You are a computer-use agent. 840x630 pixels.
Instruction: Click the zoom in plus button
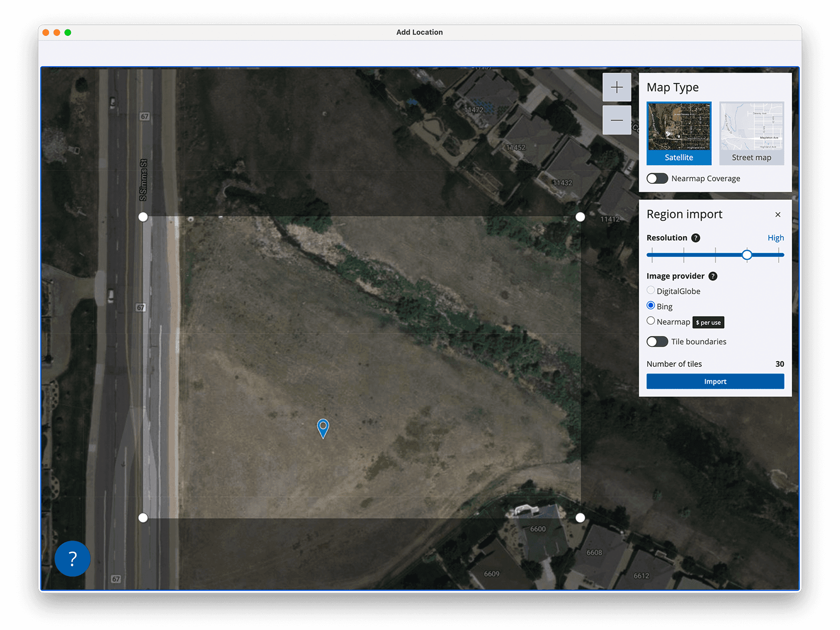coord(616,87)
